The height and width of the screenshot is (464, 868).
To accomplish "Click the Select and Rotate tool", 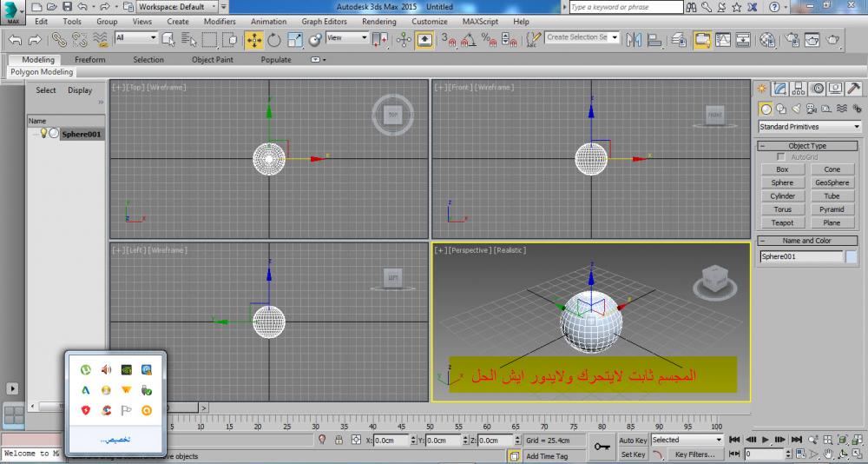I will 274,39.
